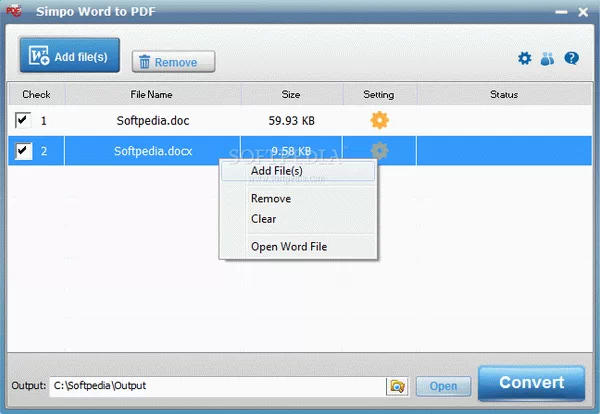Click the 59.93 KB size cell
The height and width of the screenshot is (414, 600).
click(x=291, y=121)
